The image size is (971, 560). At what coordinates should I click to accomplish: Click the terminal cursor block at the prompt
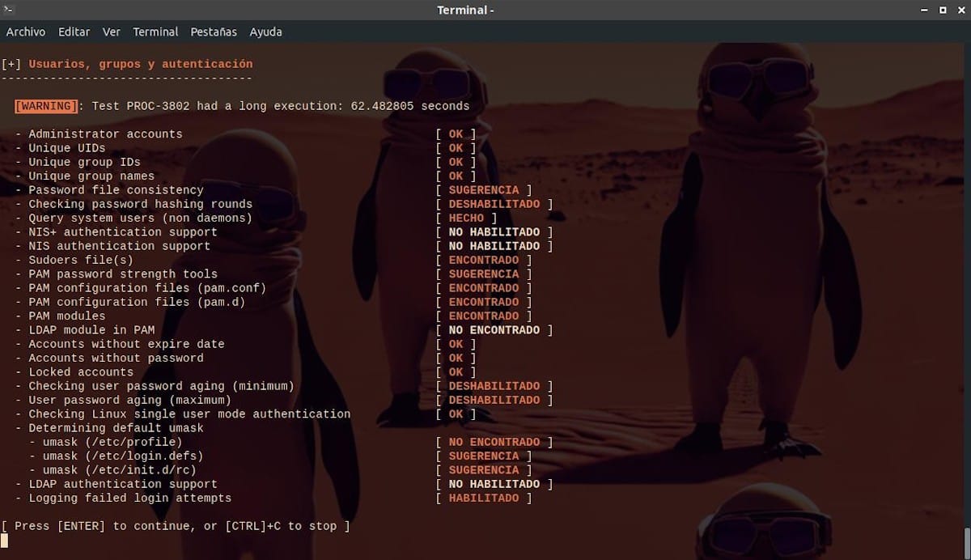tap(4, 541)
